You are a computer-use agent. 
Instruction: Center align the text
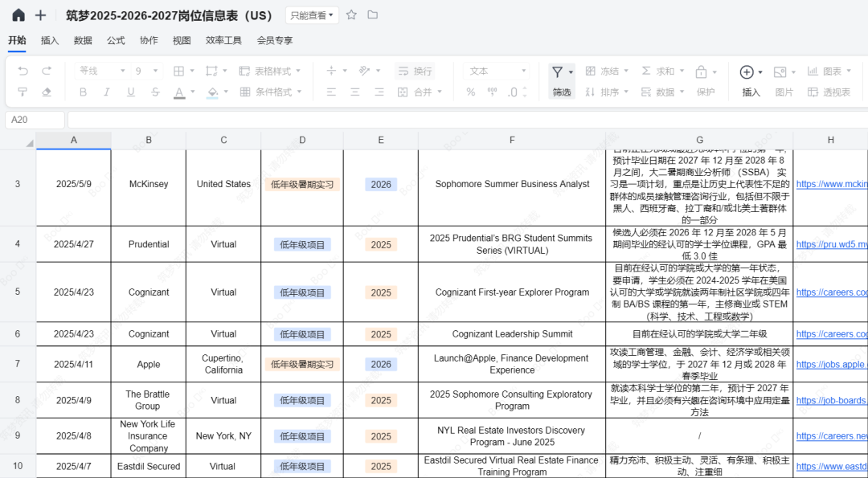(x=355, y=92)
